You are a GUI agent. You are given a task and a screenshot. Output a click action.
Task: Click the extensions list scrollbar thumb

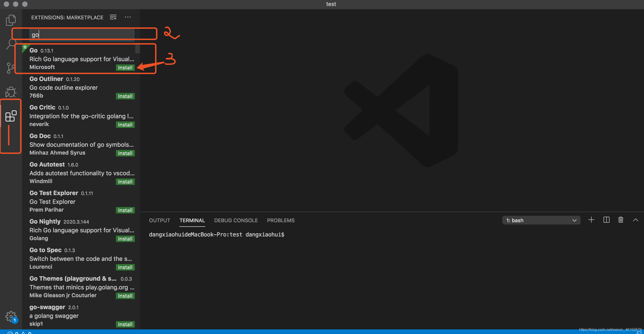pyautogui.click(x=137, y=49)
